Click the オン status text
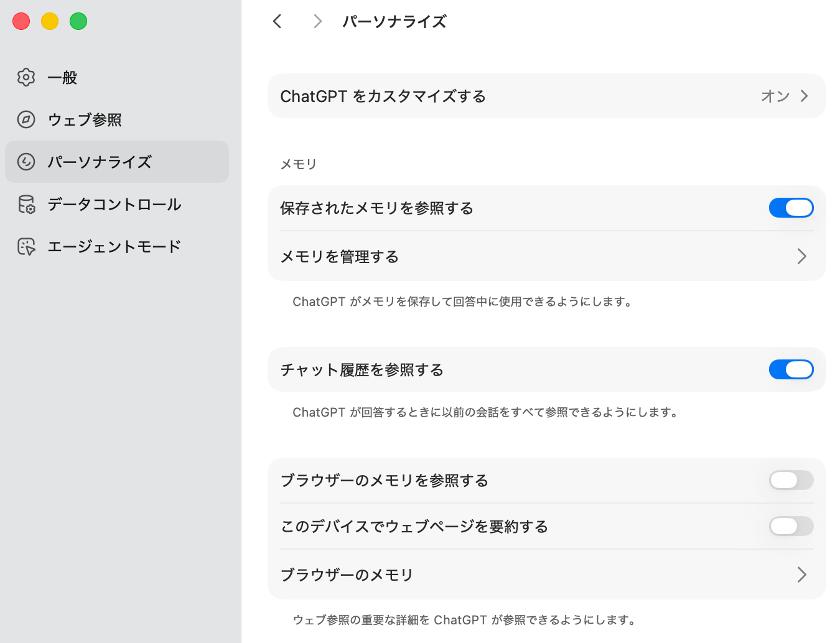The height and width of the screenshot is (643, 840). pyautogui.click(x=775, y=96)
